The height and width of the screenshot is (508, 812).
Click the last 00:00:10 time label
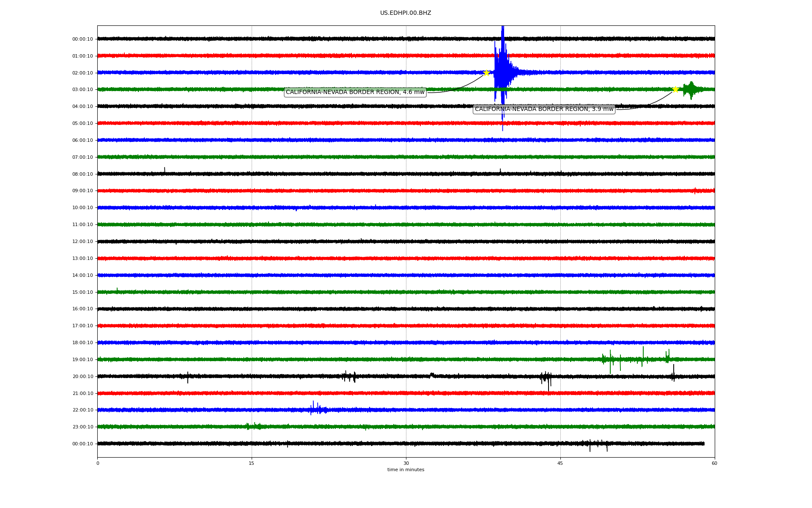82,444
